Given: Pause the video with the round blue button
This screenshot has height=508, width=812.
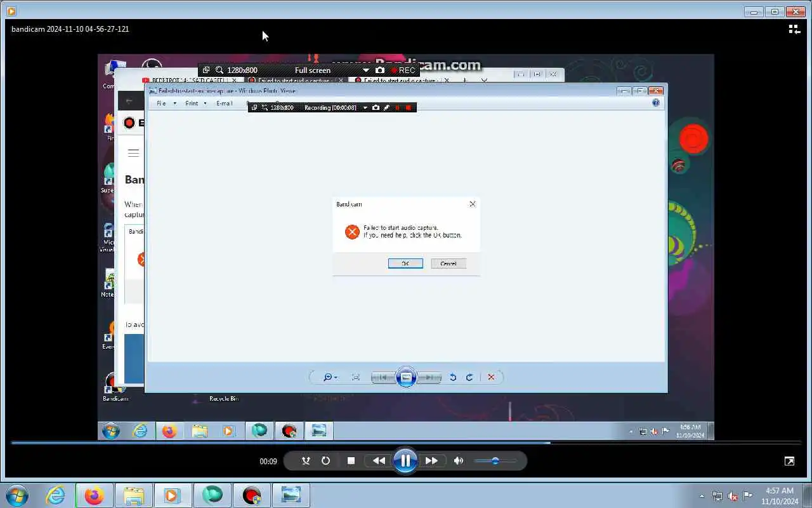Looking at the screenshot, I should coord(405,461).
